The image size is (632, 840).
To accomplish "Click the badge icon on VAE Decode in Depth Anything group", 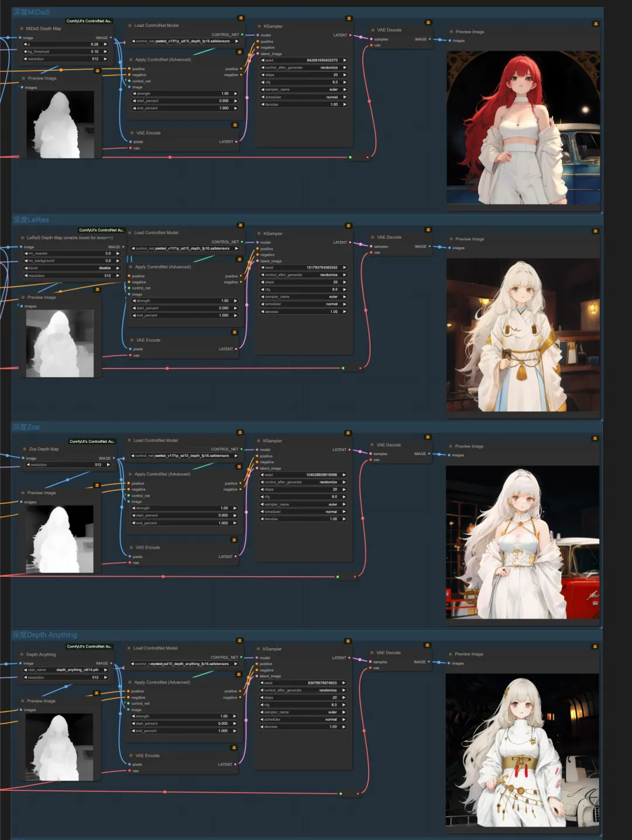I will point(427,644).
